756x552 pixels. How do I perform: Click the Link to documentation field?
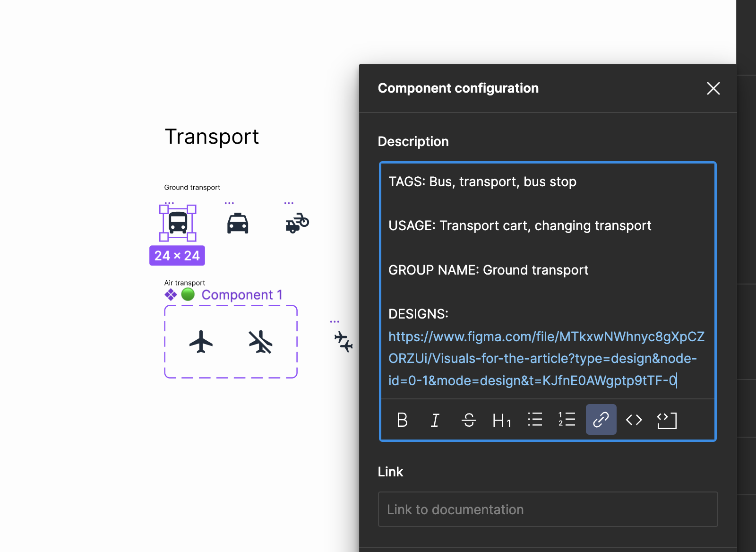coord(548,509)
